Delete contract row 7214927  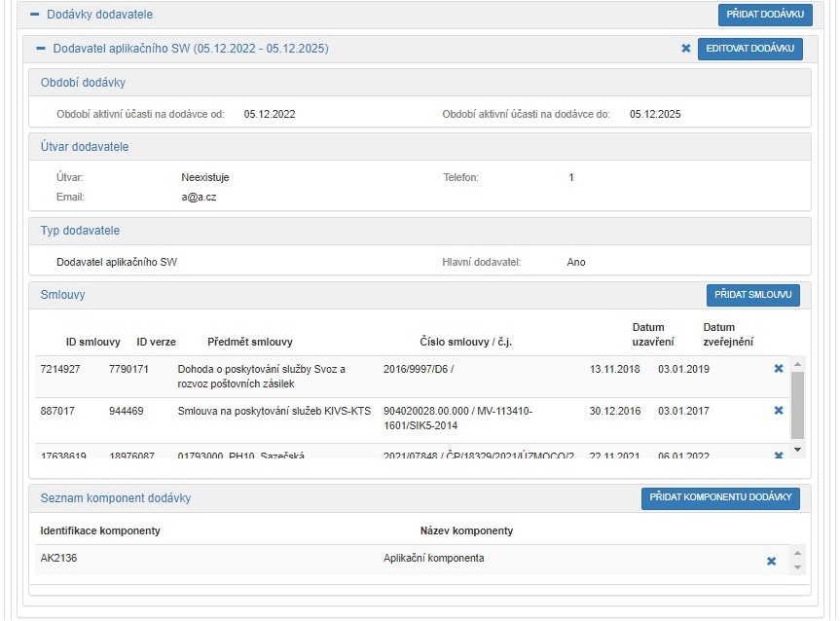[x=778, y=369]
